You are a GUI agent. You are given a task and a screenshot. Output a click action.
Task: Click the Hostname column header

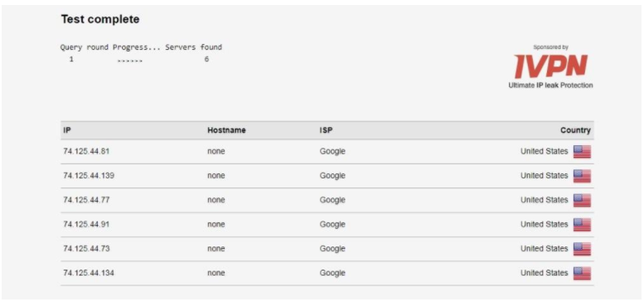pos(226,130)
